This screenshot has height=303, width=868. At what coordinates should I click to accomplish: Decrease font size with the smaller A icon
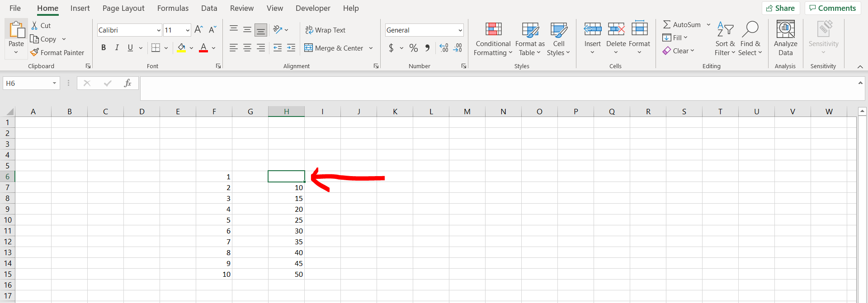point(212,30)
